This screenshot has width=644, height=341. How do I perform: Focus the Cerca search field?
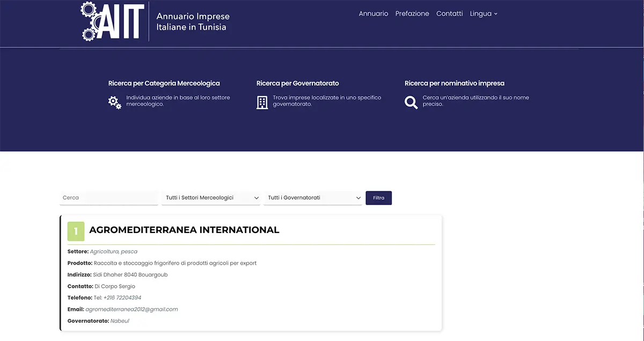click(x=108, y=198)
